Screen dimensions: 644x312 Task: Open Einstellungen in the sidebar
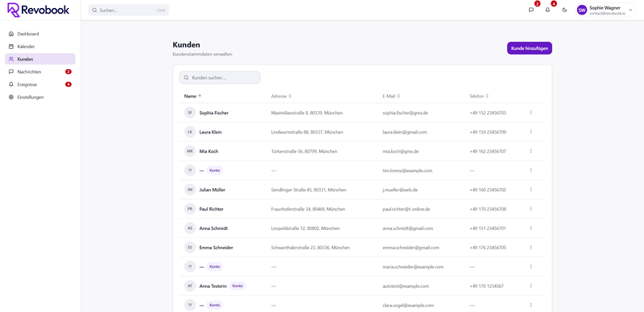(x=39, y=97)
